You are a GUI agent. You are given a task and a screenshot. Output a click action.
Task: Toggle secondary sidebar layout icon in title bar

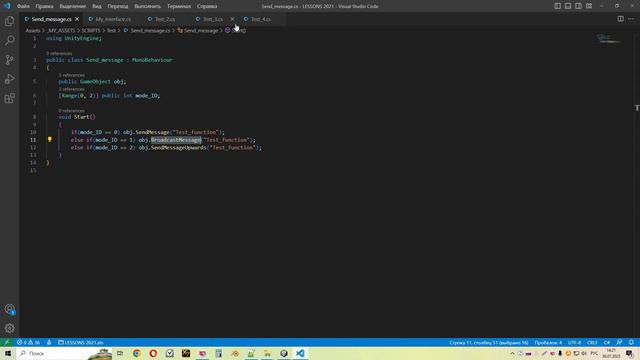click(x=578, y=6)
